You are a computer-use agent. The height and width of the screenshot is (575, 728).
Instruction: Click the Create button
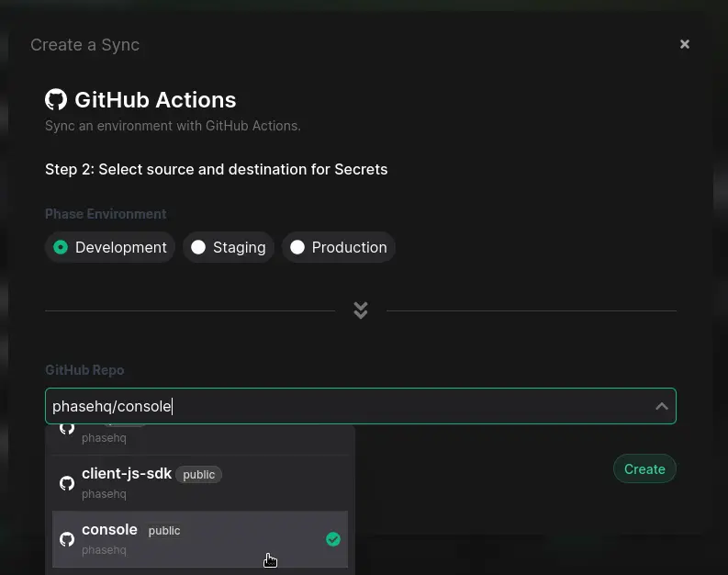tap(644, 469)
